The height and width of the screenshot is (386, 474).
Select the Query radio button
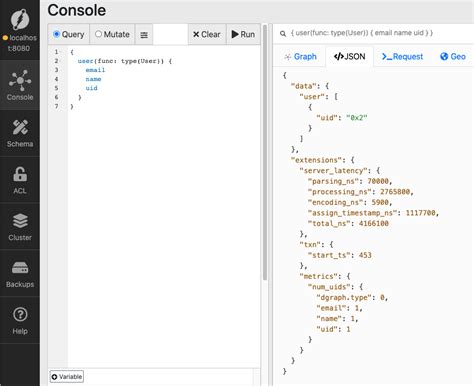click(x=56, y=34)
